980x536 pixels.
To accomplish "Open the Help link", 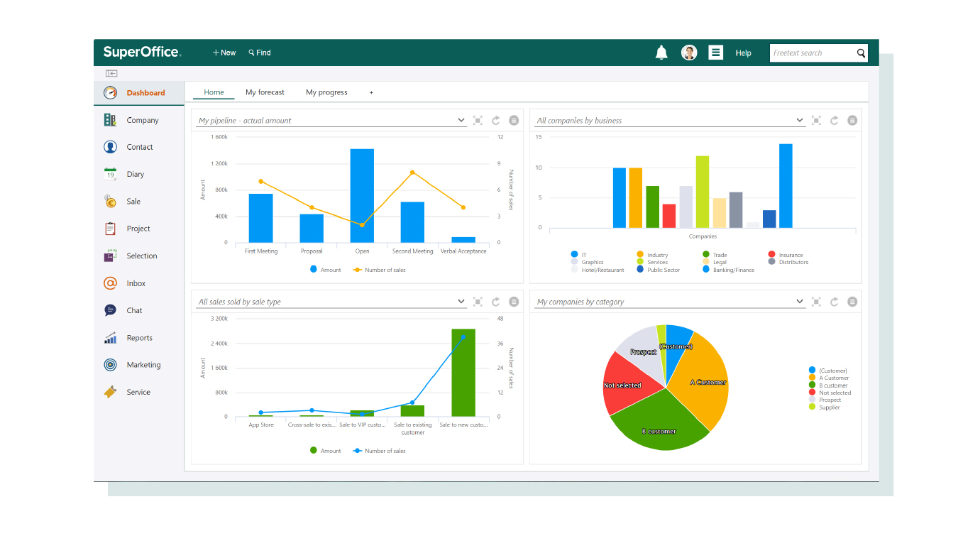I will 743,53.
